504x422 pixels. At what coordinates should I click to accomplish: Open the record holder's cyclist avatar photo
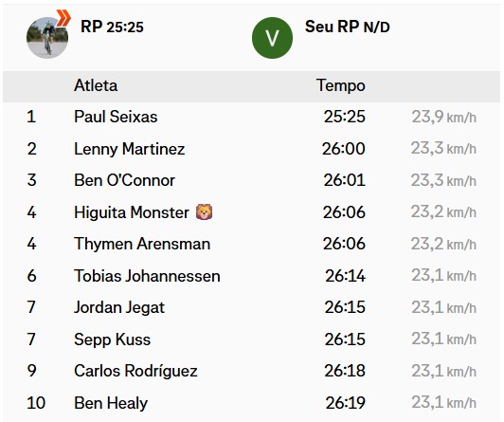47,38
